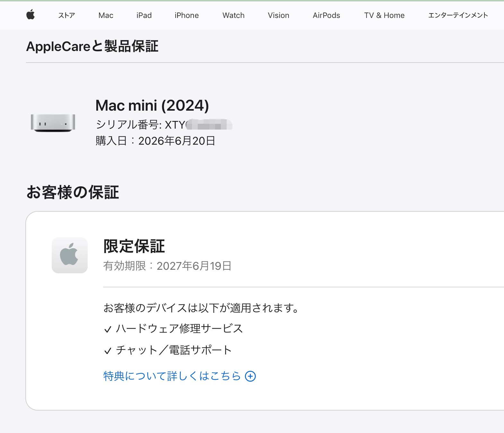This screenshot has height=433, width=504.
Task: Click purchase date 2026年6月20日
Action: pyautogui.click(x=177, y=141)
